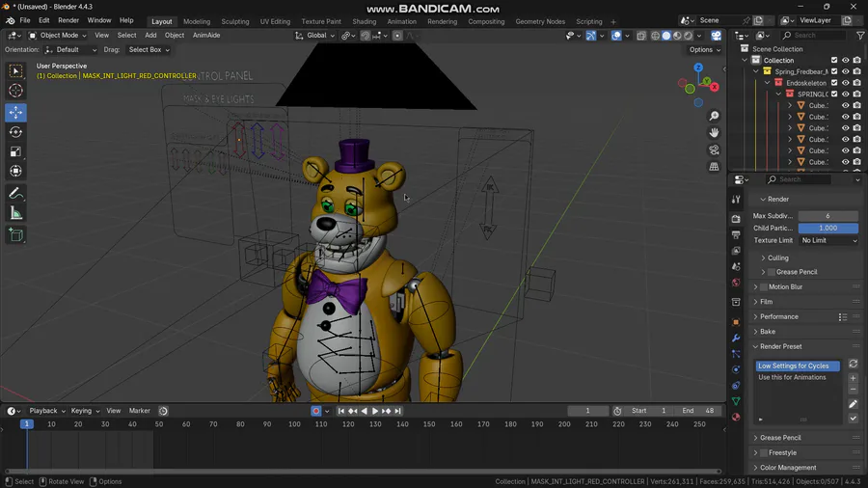868x488 pixels.
Task: Toggle viewport overlays button
Action: pos(616,36)
